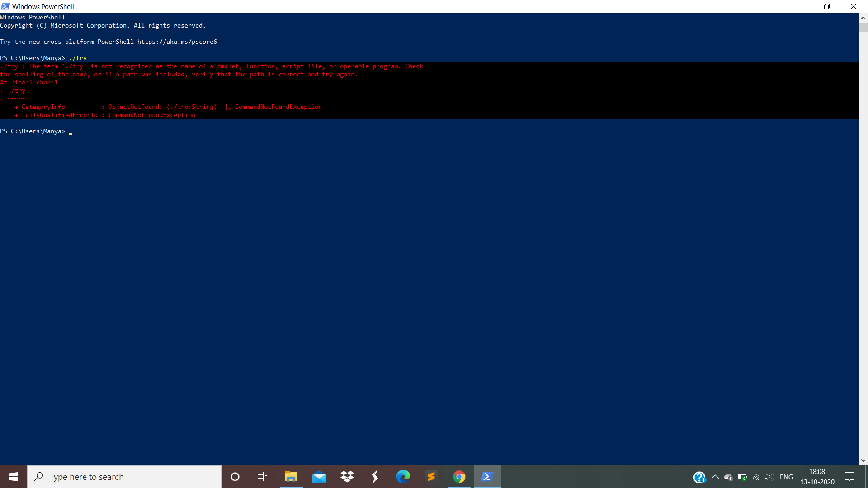Open the Action Center notifications panel
868x488 pixels.
click(x=849, y=477)
